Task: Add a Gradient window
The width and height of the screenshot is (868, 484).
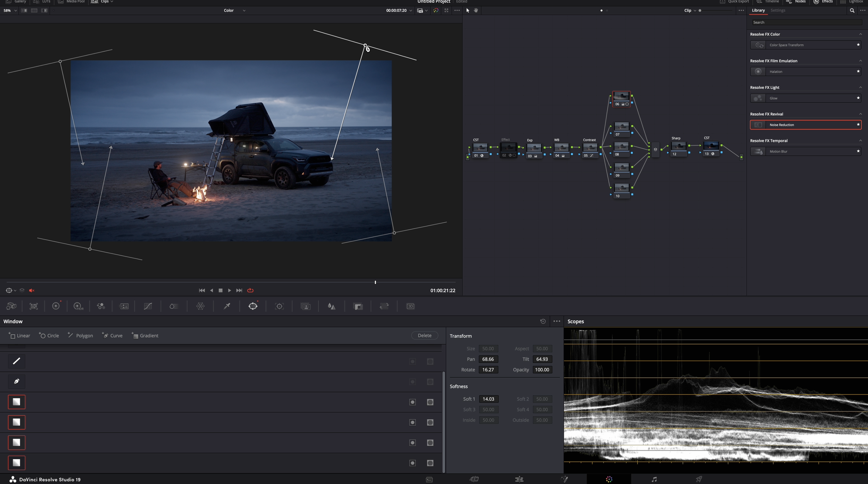Action: click(x=145, y=336)
